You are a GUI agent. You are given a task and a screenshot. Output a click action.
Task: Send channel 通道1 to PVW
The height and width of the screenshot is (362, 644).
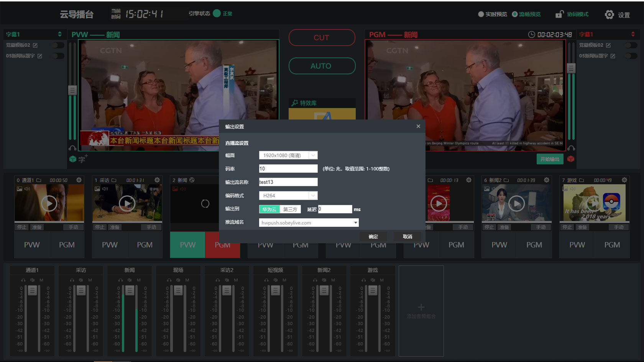[32, 245]
